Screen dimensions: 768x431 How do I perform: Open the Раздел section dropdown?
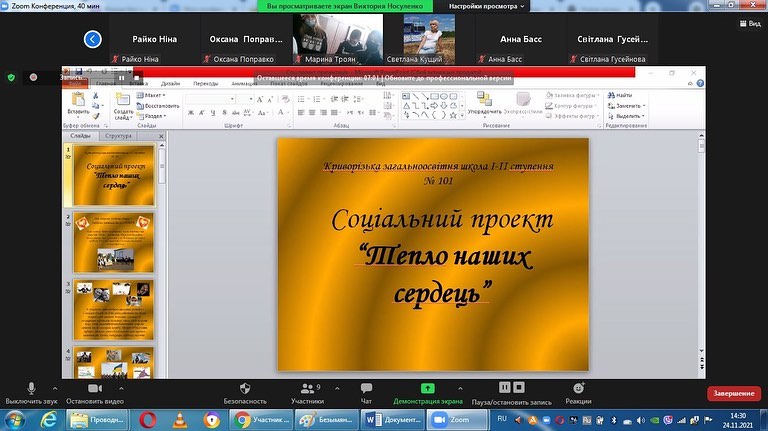tap(152, 116)
